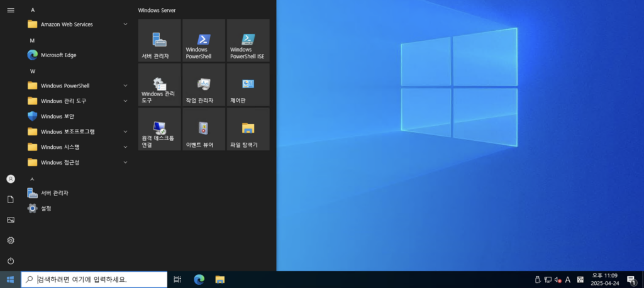The width and height of the screenshot is (644, 288).
Task: Open the 원격 데스크톱 연결 tile
Action: pos(159,129)
